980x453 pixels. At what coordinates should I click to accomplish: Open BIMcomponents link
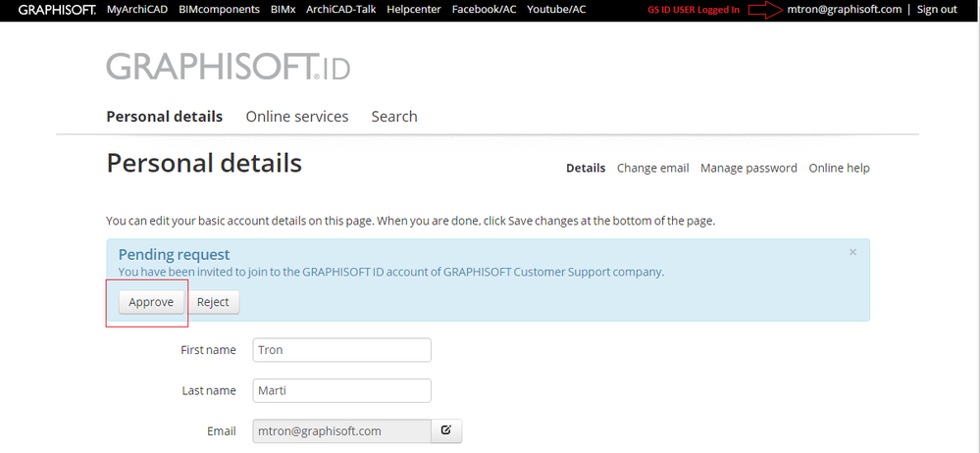(219, 10)
